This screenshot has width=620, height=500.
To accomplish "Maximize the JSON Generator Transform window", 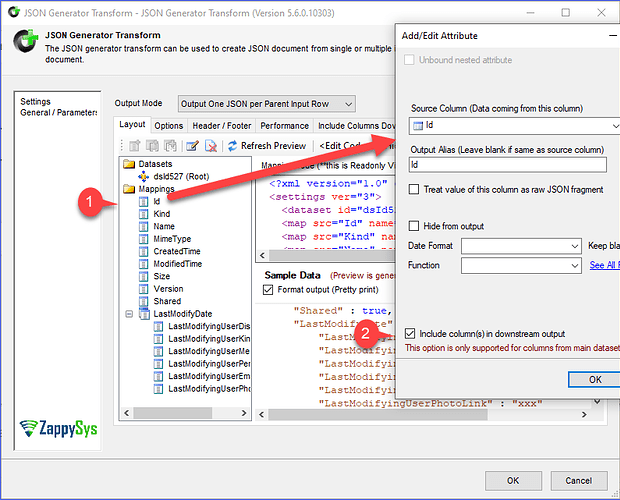I will click(566, 13).
